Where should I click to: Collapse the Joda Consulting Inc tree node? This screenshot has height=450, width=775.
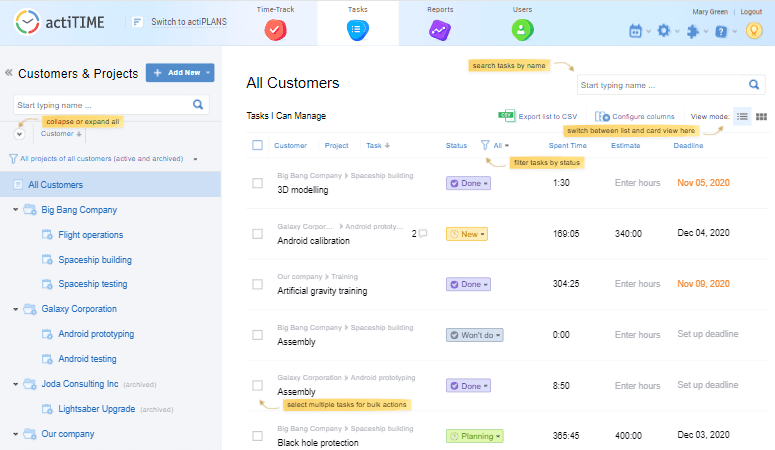tap(15, 384)
